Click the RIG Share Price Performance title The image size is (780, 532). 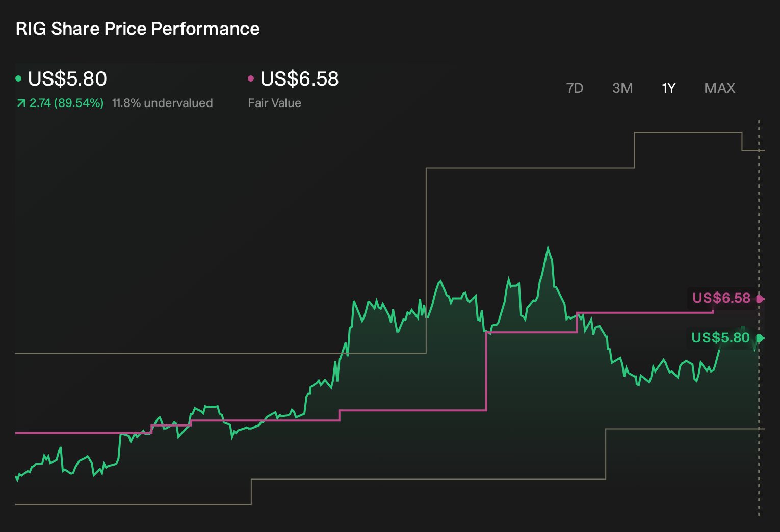[138, 29]
